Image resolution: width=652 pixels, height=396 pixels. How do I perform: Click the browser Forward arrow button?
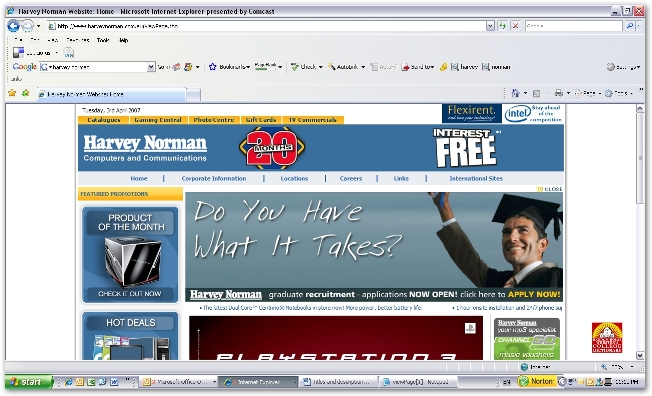(x=27, y=26)
